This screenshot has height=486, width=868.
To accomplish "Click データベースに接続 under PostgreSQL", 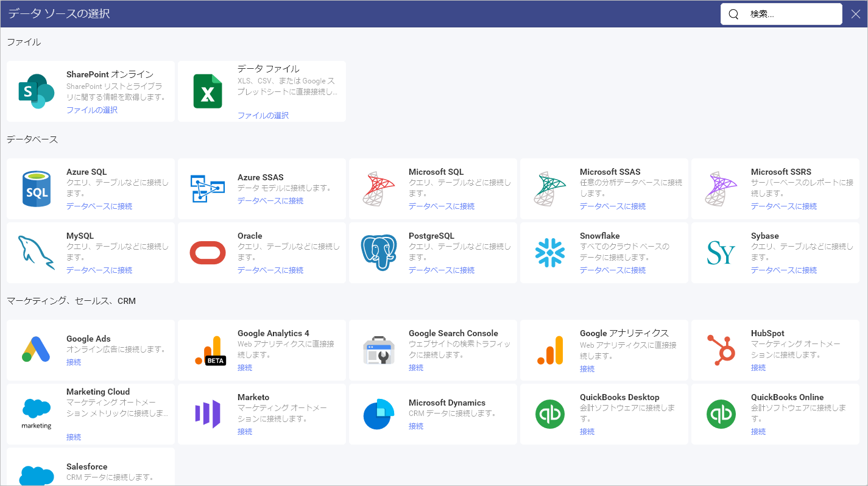I will pos(442,270).
